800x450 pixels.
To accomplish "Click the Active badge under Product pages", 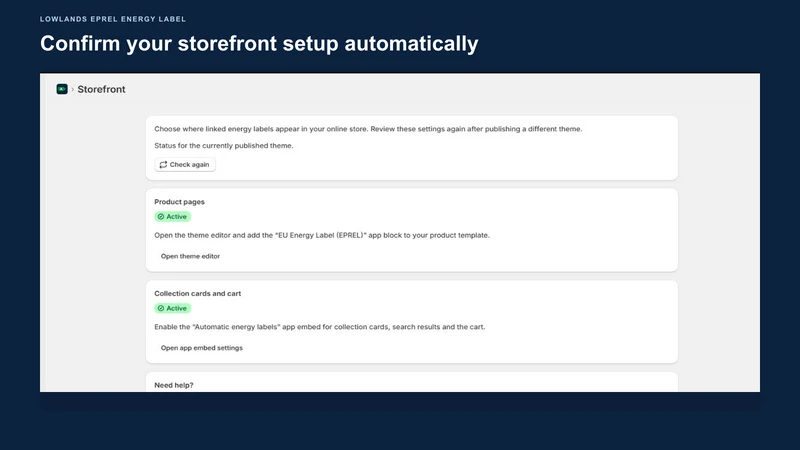I will coord(172,217).
